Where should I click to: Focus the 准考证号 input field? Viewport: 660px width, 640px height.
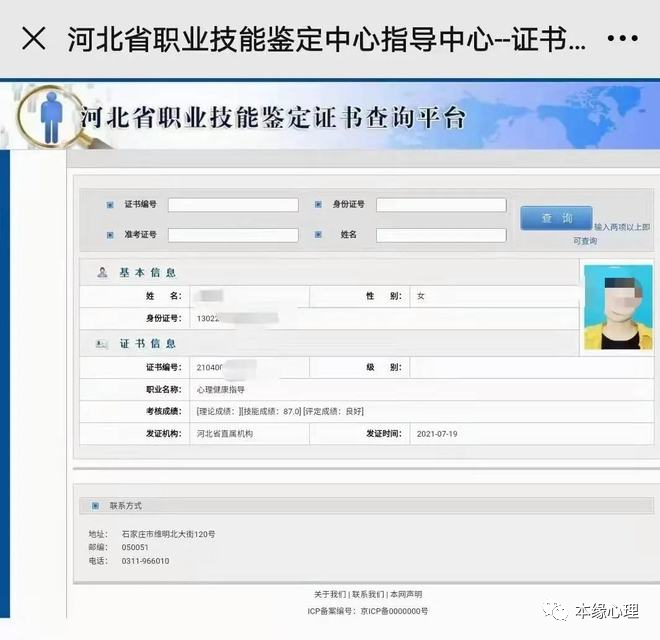[x=233, y=235]
